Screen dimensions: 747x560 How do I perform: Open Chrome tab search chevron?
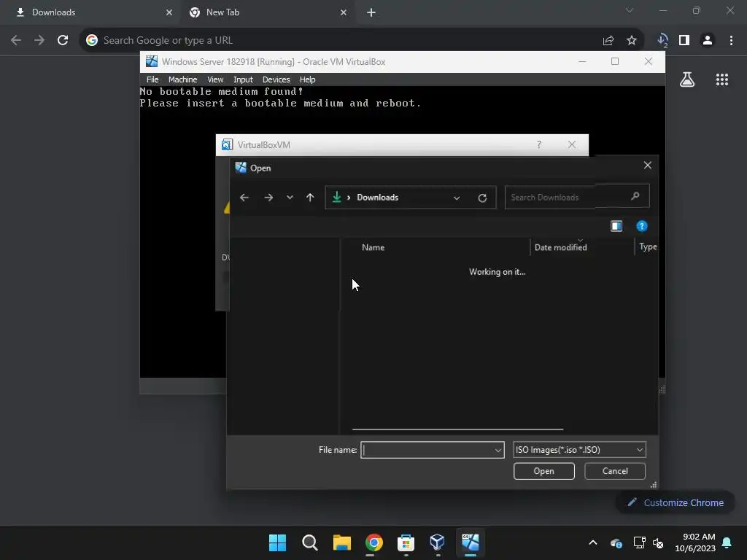(x=630, y=10)
